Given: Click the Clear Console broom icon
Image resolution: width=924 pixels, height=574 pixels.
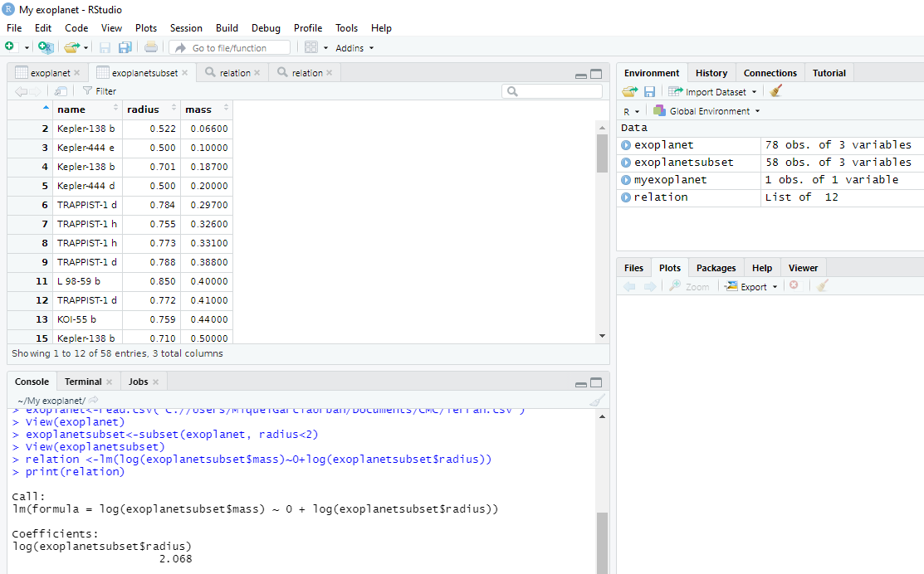Looking at the screenshot, I should (597, 401).
